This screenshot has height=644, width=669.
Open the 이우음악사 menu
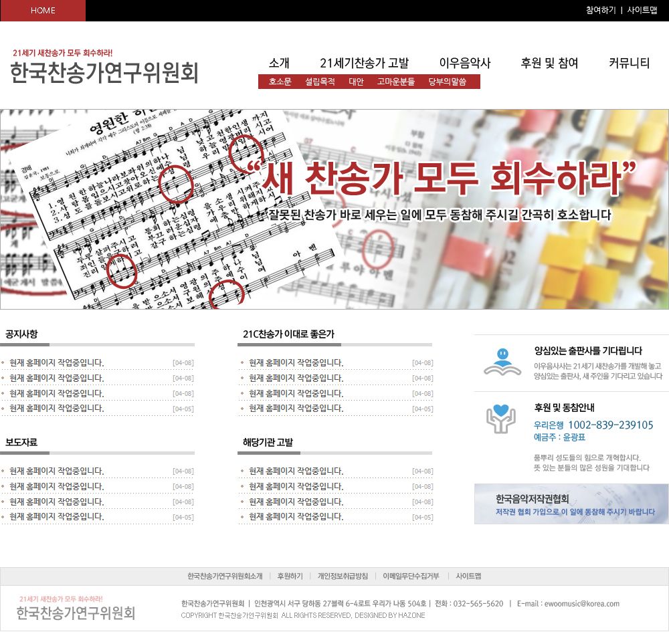pos(465,64)
